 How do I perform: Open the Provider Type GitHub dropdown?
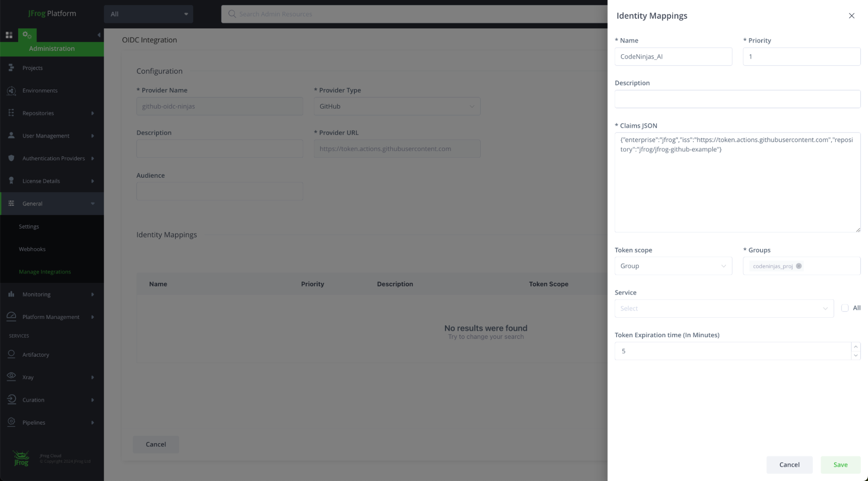click(396, 106)
